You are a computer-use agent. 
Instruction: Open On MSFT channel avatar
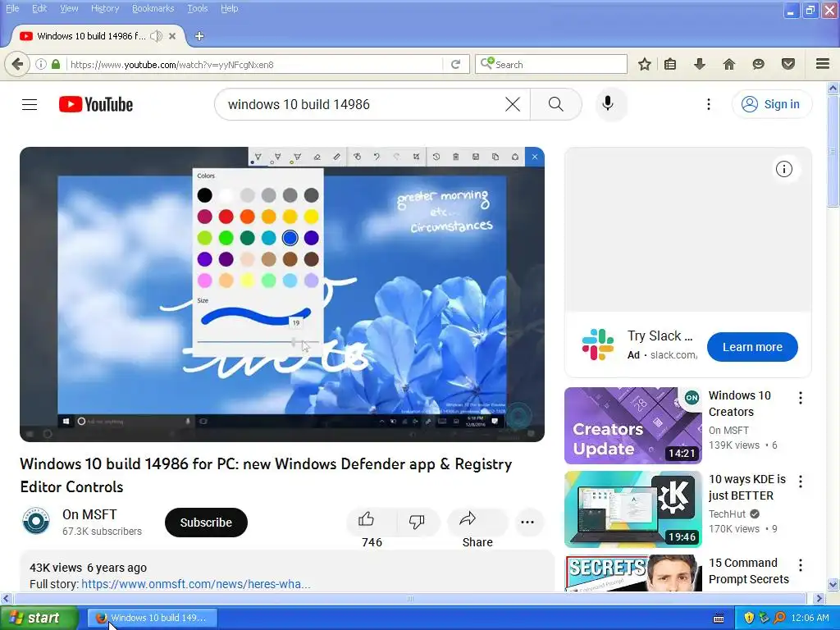coord(36,521)
